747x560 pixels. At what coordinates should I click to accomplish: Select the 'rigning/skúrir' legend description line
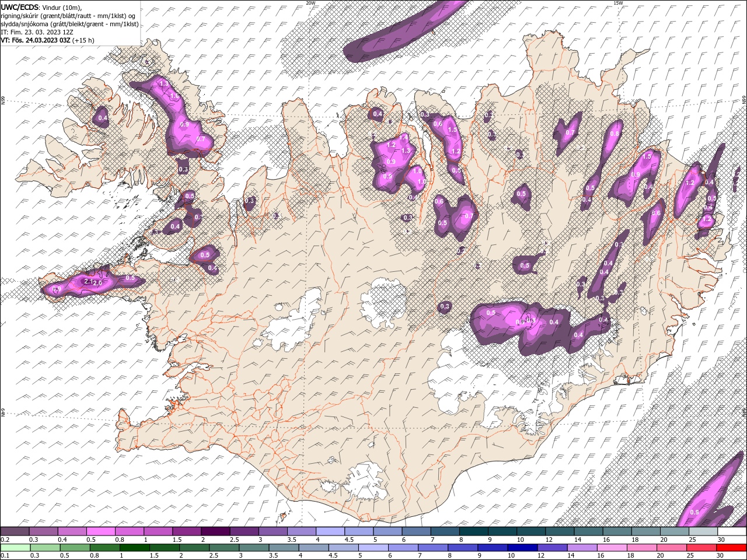pyautogui.click(x=68, y=16)
